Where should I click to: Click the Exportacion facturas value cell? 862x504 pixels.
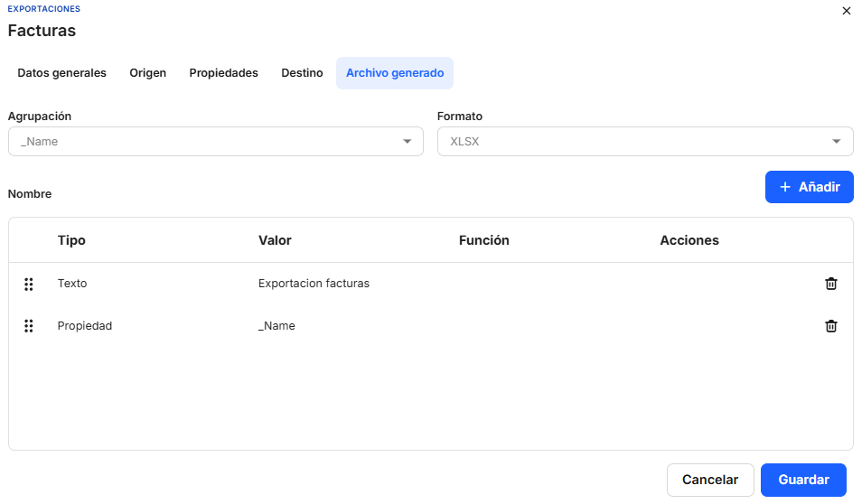(x=314, y=284)
